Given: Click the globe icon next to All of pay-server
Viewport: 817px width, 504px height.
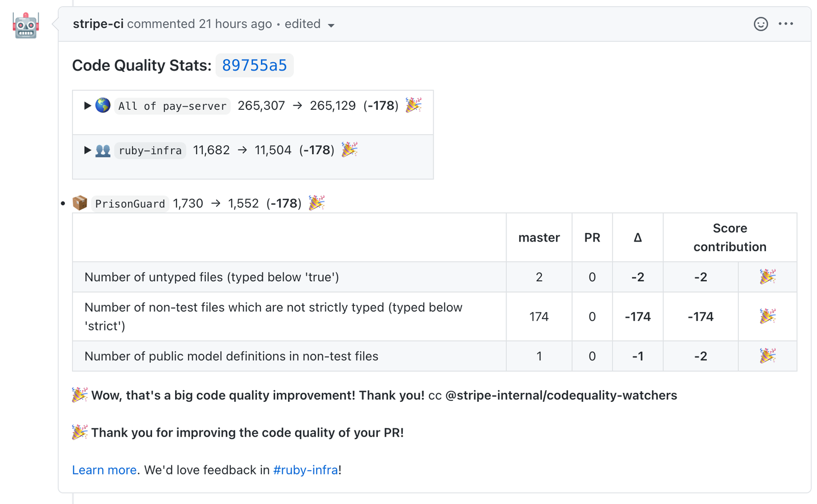Looking at the screenshot, I should pos(102,106).
